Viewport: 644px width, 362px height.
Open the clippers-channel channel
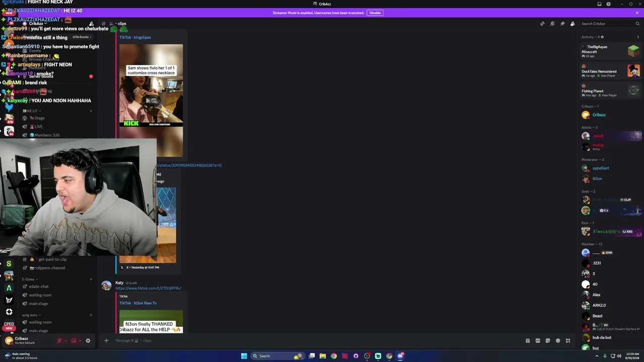(57, 268)
